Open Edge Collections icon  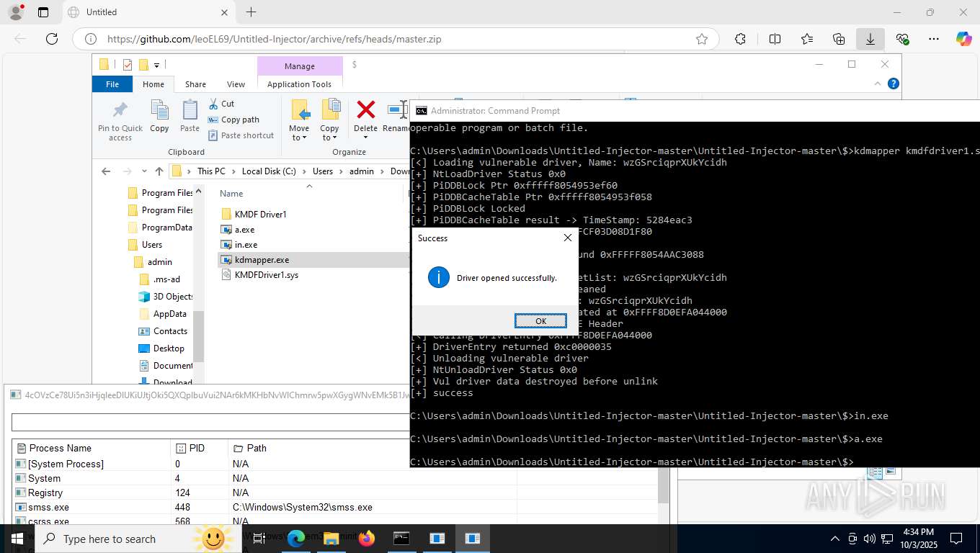(x=838, y=39)
